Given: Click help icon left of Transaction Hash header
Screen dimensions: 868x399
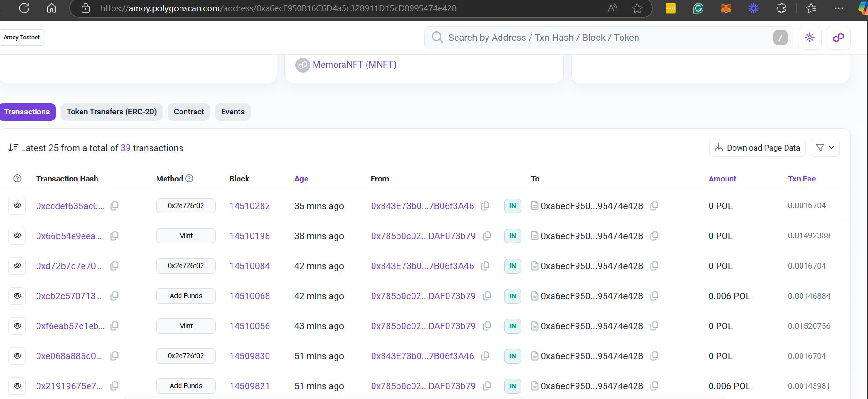Looking at the screenshot, I should pos(17,179).
